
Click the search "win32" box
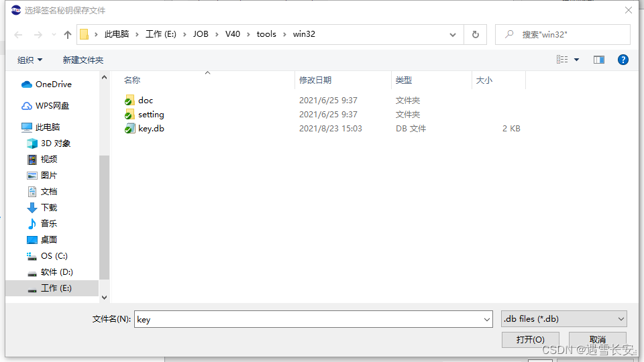pos(563,34)
